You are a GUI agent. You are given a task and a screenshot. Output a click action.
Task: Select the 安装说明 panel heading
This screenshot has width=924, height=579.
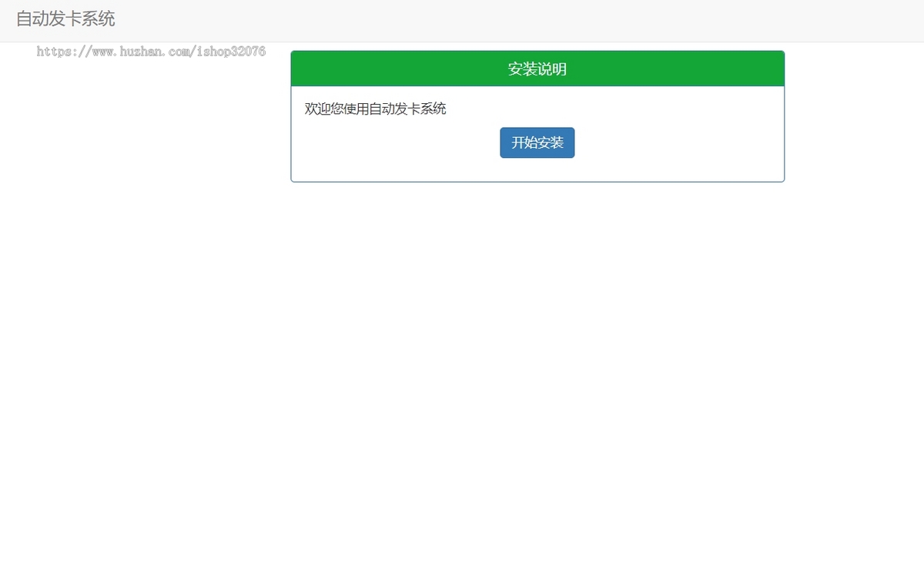(537, 69)
